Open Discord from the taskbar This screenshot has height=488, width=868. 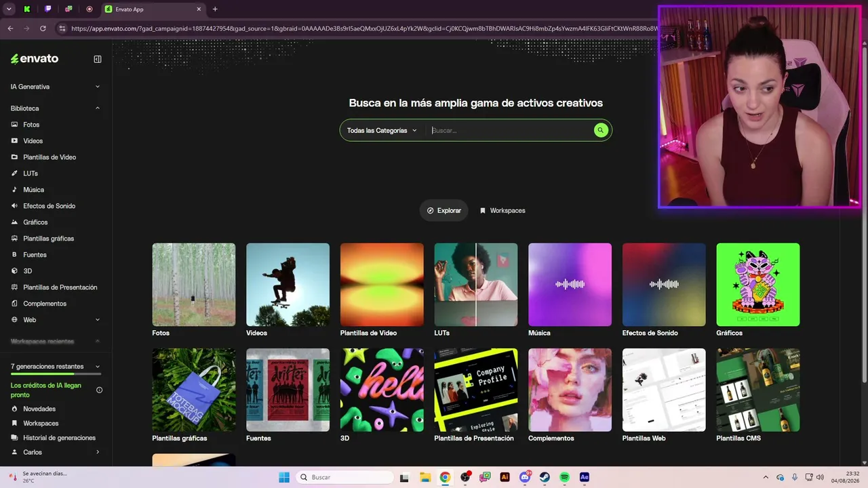525,477
